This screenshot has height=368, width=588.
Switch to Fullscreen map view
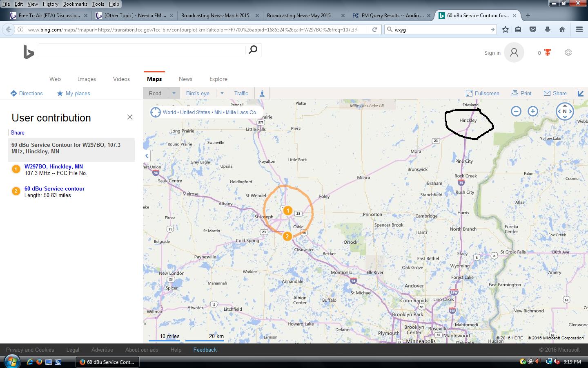point(483,93)
